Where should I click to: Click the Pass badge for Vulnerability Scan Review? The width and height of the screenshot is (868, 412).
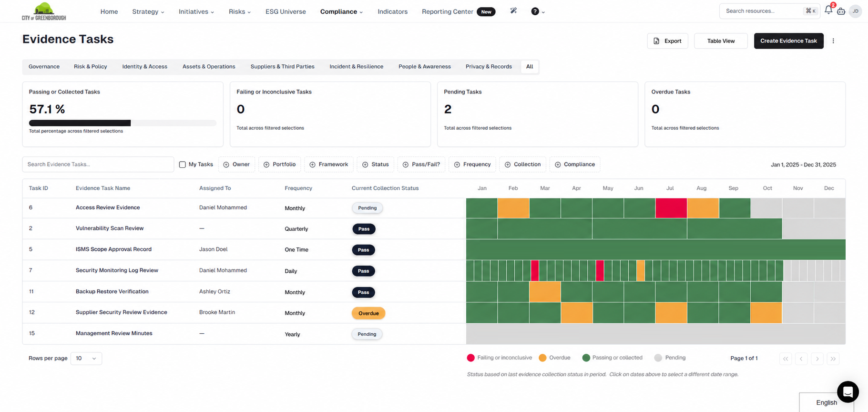[x=364, y=229]
